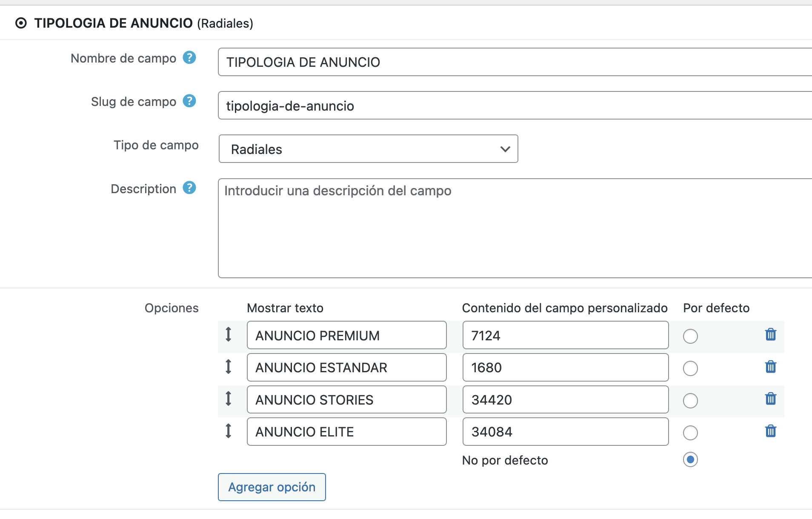Select the No por defecto radio button

[x=690, y=459]
